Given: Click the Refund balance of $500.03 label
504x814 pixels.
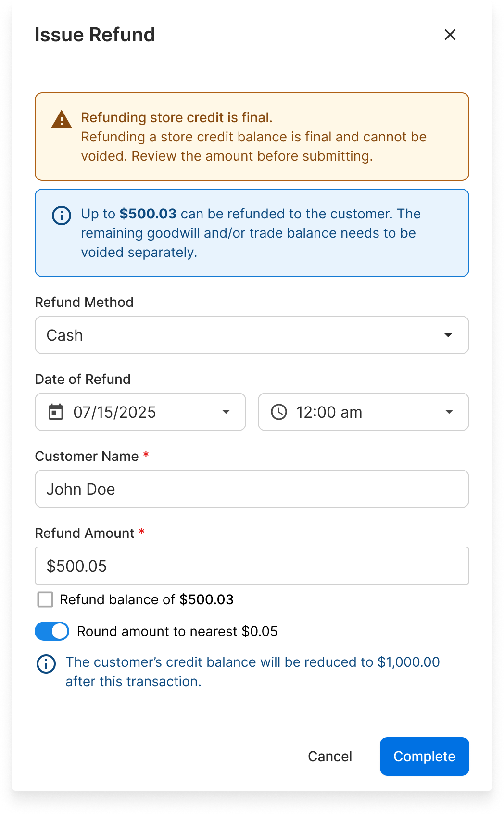Looking at the screenshot, I should [147, 599].
